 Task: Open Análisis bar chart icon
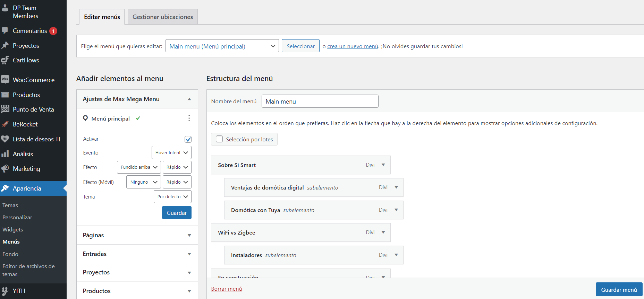(x=5, y=154)
